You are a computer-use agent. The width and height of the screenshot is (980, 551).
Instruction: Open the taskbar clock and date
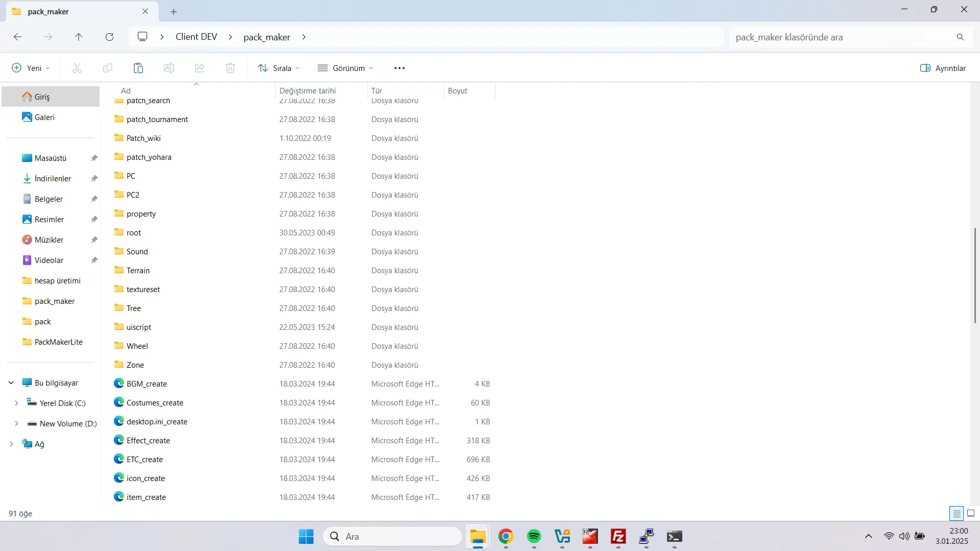pyautogui.click(x=951, y=536)
